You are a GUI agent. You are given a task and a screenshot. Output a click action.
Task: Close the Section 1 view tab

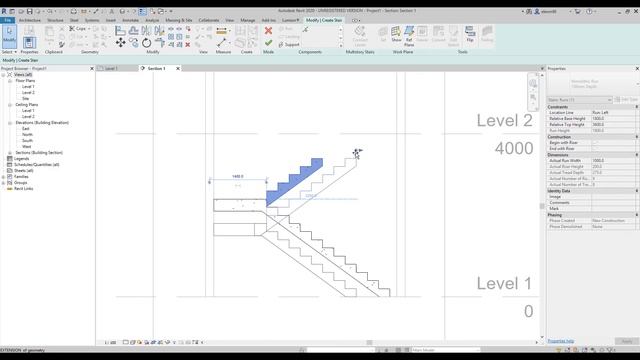[x=178, y=69]
